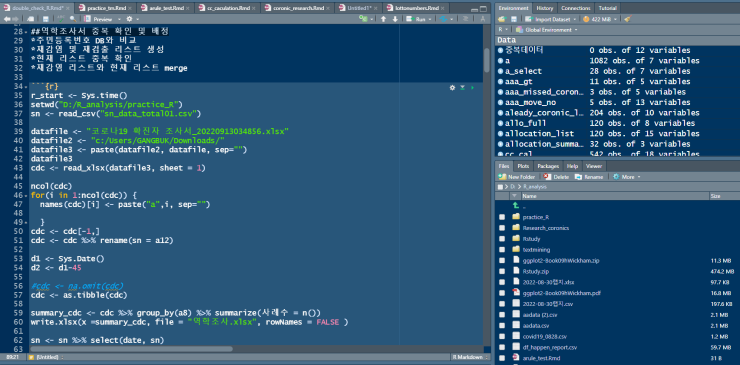Open Import Dataset dropdown

pos(552,19)
